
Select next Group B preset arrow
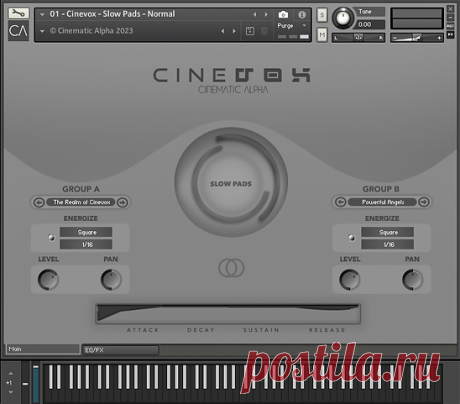coord(424,202)
